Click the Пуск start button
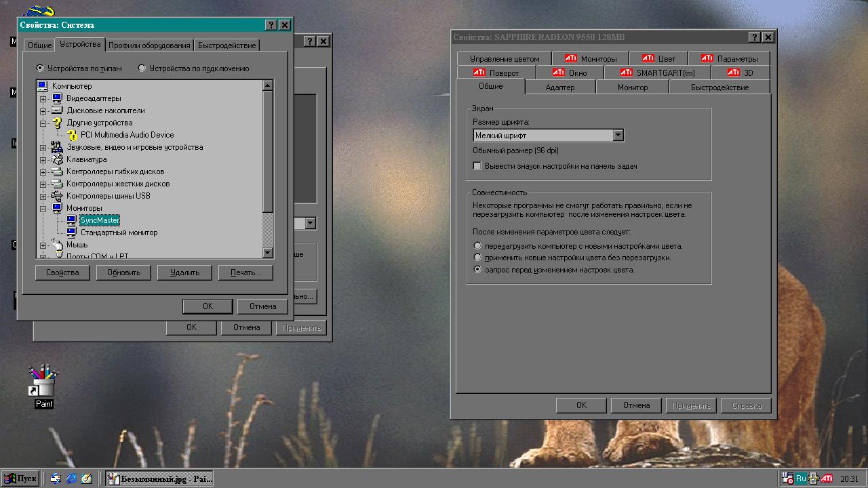This screenshot has height=488, width=868. (20, 479)
